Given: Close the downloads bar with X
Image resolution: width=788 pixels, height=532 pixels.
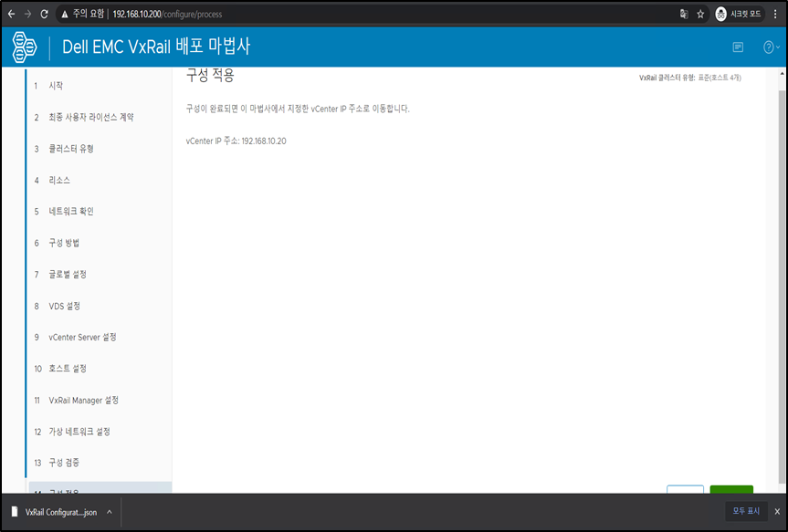Looking at the screenshot, I should tap(777, 512).
